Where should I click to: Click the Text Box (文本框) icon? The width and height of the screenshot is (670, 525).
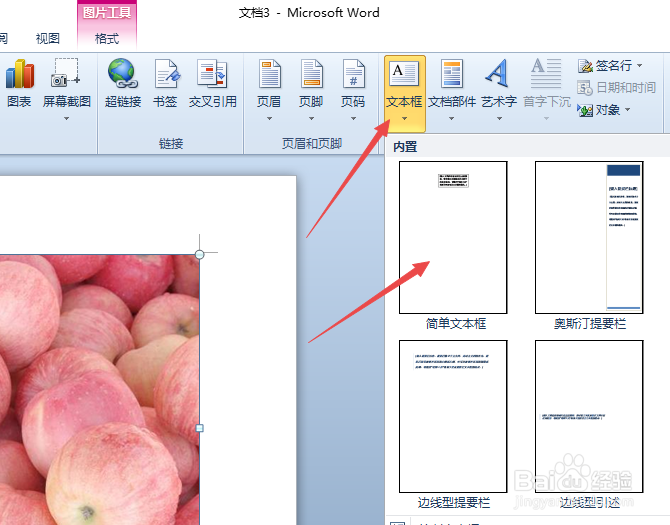[404, 73]
